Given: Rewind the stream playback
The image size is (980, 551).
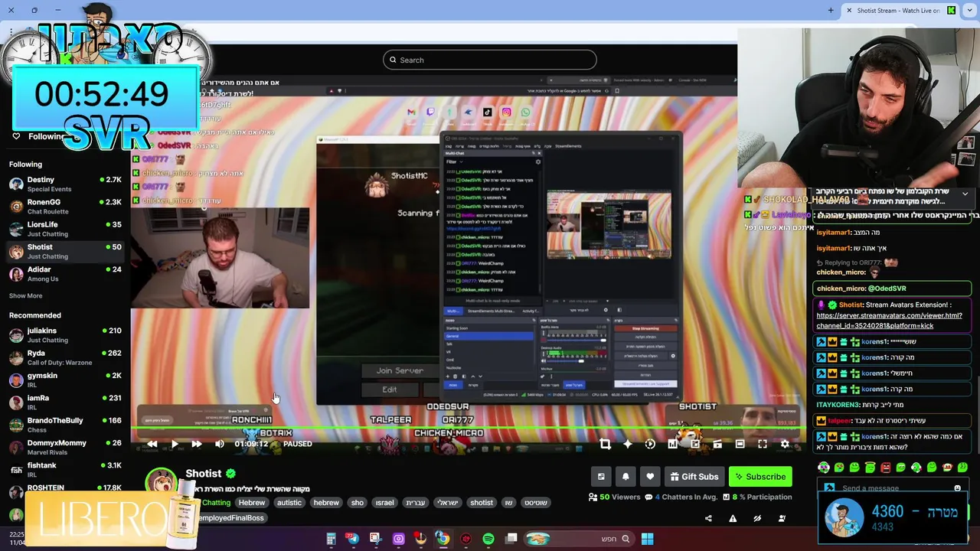Looking at the screenshot, I should click(x=152, y=444).
